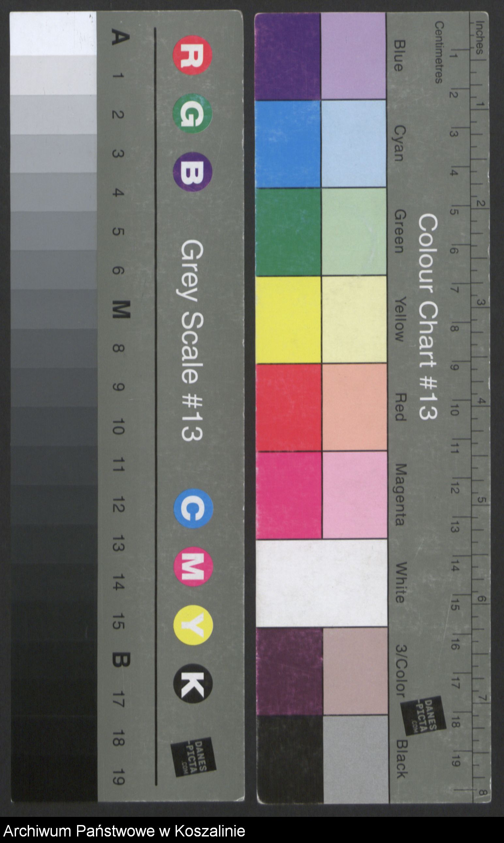This screenshot has height=843, width=504.
Task: Select the white colour patch
Action: [322, 584]
